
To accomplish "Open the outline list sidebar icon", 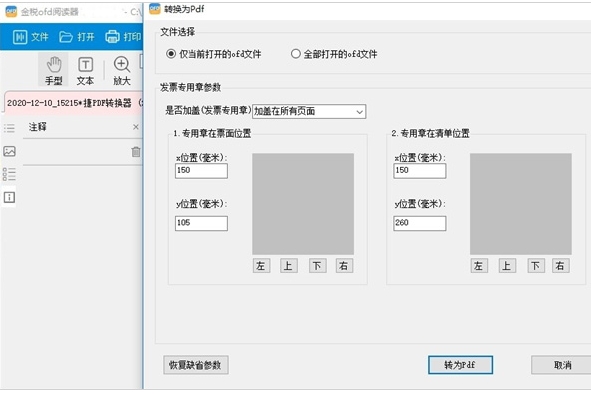I will tap(9, 128).
